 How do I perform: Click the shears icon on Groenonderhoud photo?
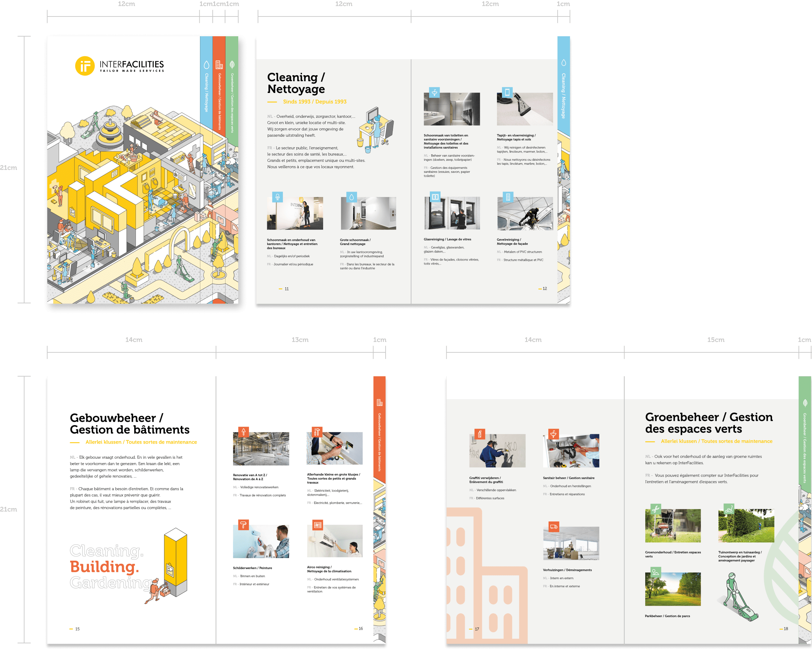656,509
